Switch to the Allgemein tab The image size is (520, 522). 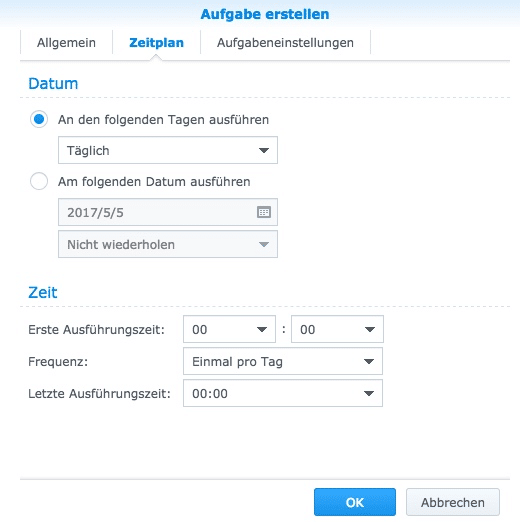pos(66,43)
